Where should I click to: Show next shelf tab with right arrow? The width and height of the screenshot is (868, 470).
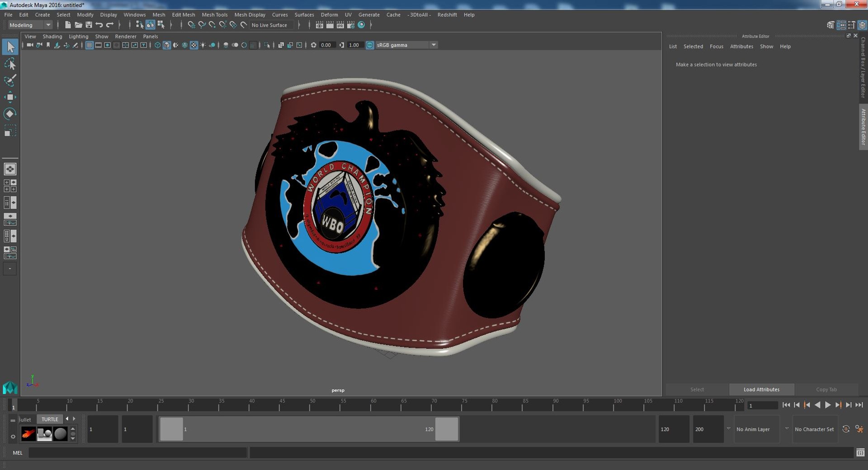click(74, 419)
